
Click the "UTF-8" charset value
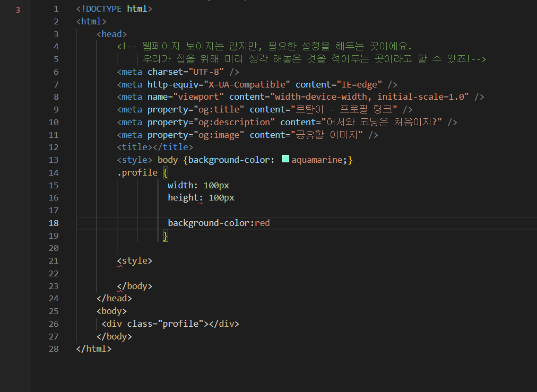point(206,72)
